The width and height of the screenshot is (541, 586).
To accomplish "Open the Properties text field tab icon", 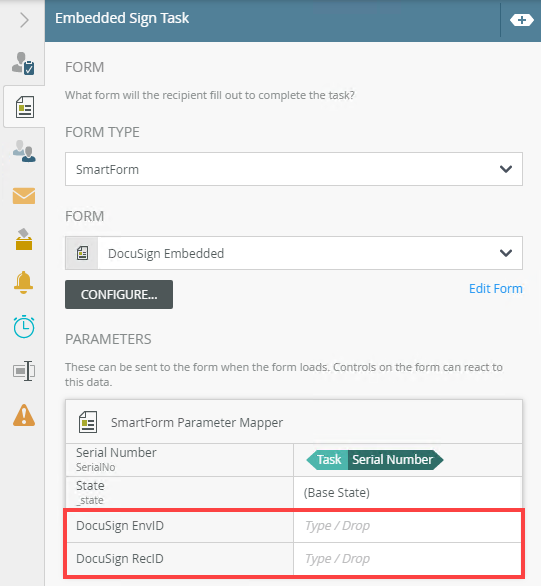I will [24, 371].
